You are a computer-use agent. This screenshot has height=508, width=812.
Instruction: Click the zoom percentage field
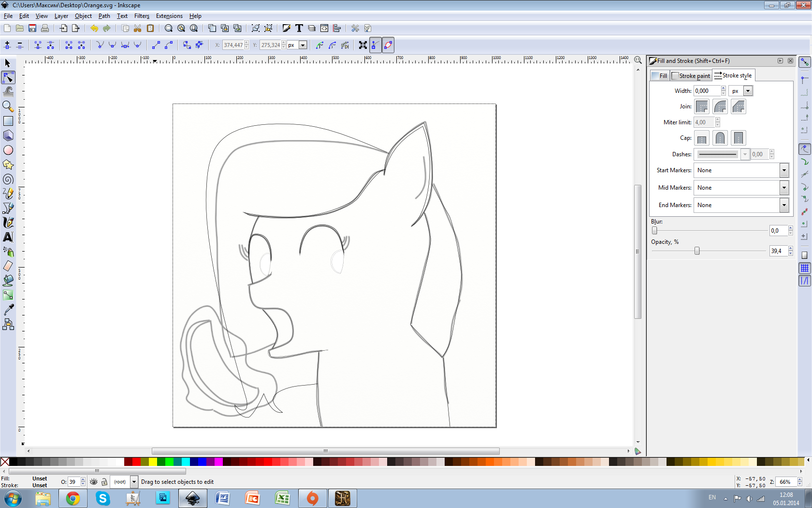[786, 482]
